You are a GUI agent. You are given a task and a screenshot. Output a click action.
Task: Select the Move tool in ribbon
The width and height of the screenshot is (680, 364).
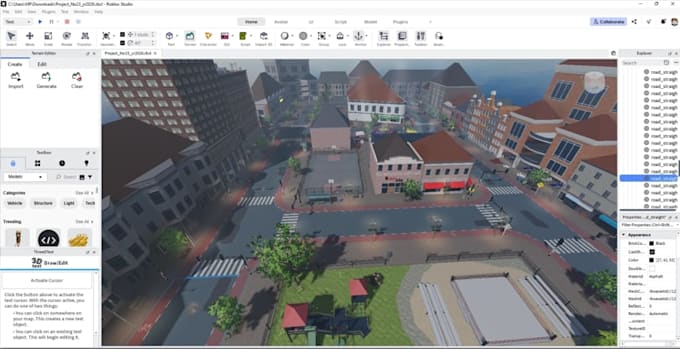coord(29,38)
